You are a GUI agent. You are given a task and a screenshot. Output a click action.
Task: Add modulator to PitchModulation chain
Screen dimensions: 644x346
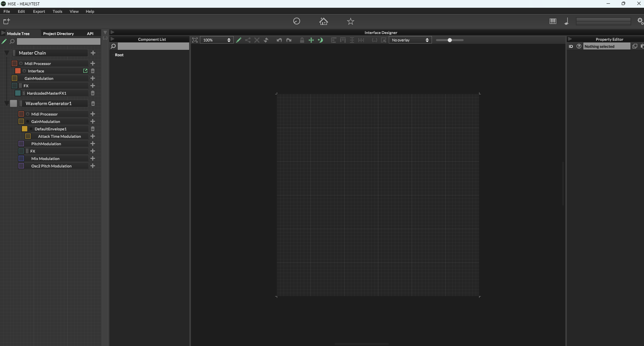[x=93, y=144]
